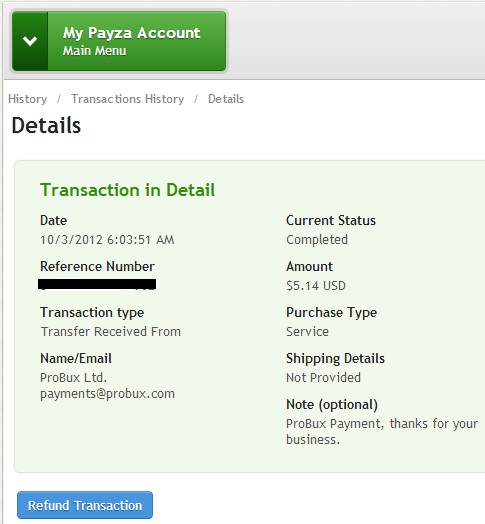Select the transaction date 10/3/2012 value
This screenshot has height=524, width=485.
pyautogui.click(x=107, y=240)
